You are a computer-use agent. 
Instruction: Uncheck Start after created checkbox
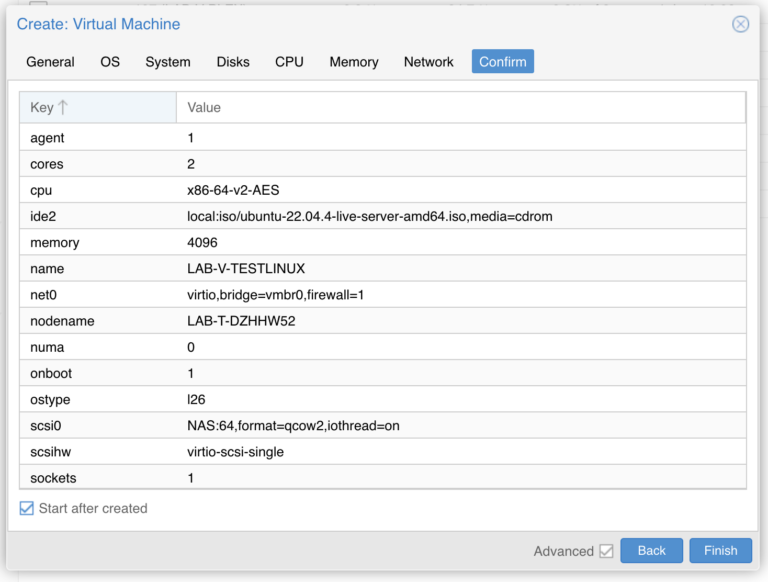point(27,508)
